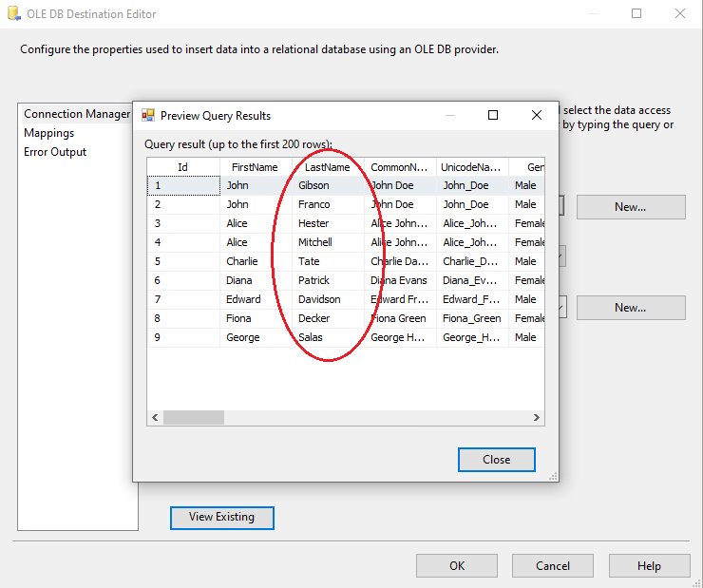This screenshot has height=588, width=703.
Task: Switch to the Mappings page
Action: click(x=49, y=133)
